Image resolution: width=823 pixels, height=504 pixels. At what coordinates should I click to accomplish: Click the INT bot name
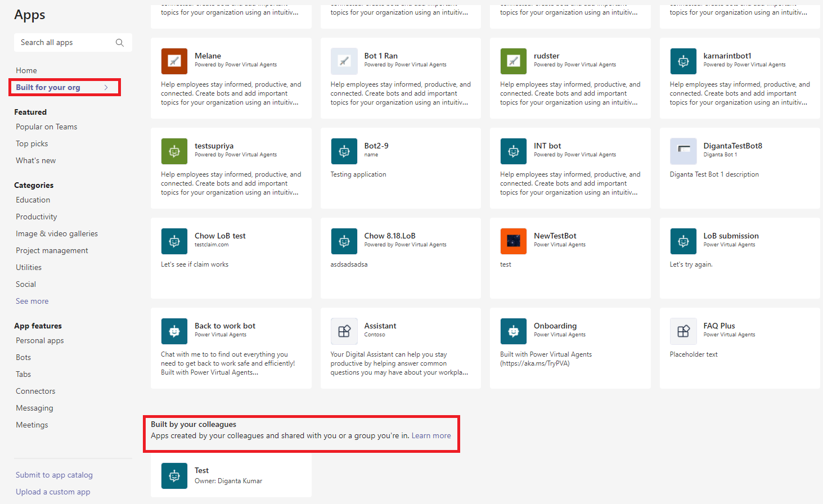pos(547,146)
